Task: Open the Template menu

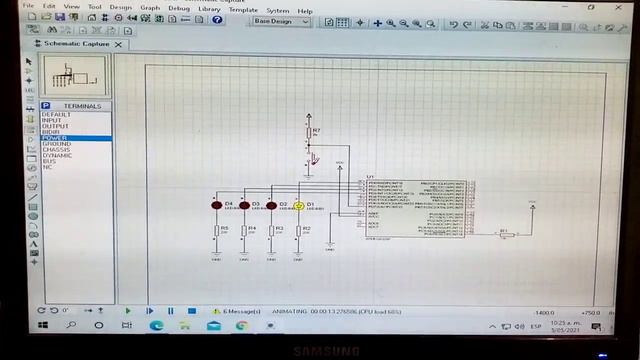Action: [x=243, y=10]
